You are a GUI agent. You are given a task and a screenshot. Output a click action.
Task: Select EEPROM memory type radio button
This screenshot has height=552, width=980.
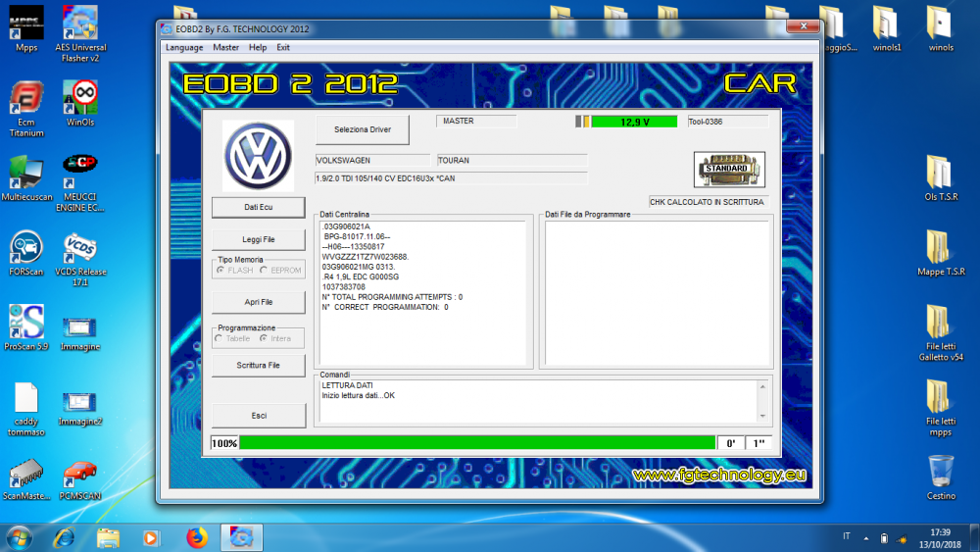click(x=265, y=270)
